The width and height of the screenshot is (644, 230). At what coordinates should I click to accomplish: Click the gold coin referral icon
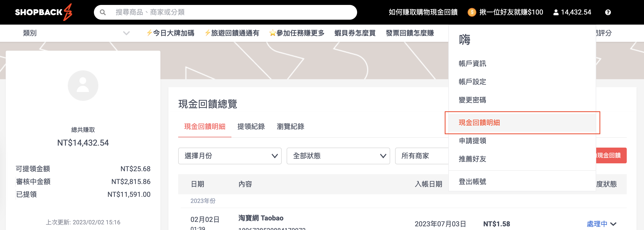click(x=472, y=12)
